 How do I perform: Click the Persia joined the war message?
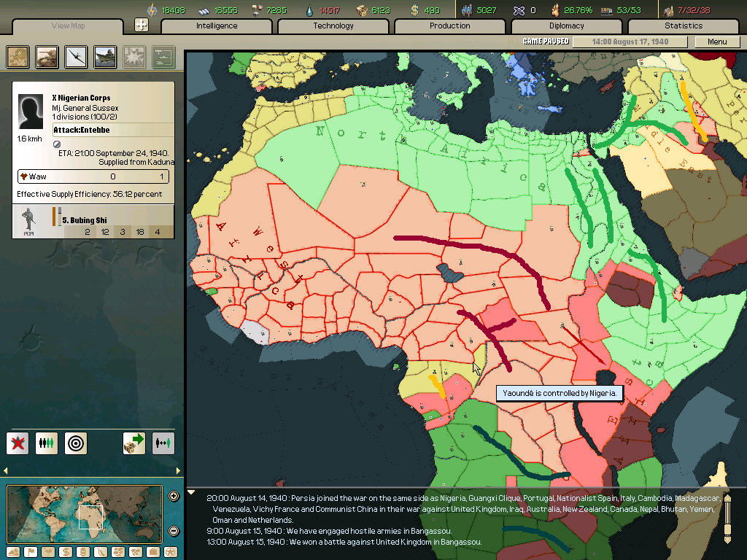463,509
